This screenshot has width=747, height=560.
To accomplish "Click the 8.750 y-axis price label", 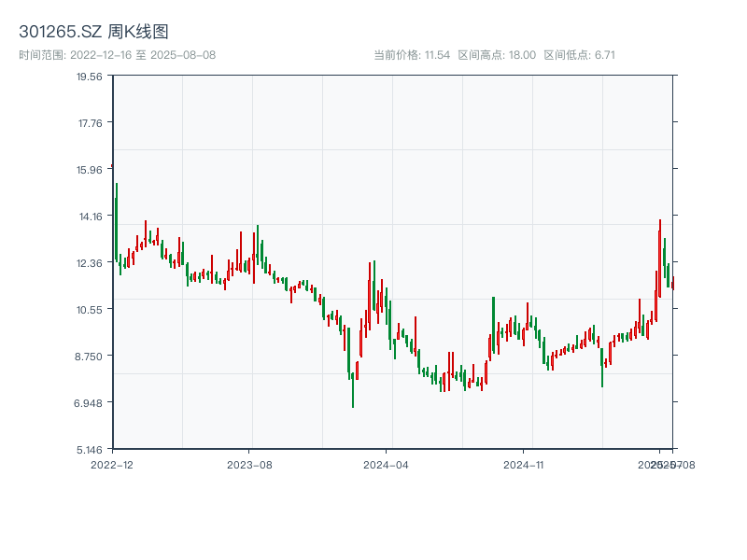I will (x=90, y=357).
